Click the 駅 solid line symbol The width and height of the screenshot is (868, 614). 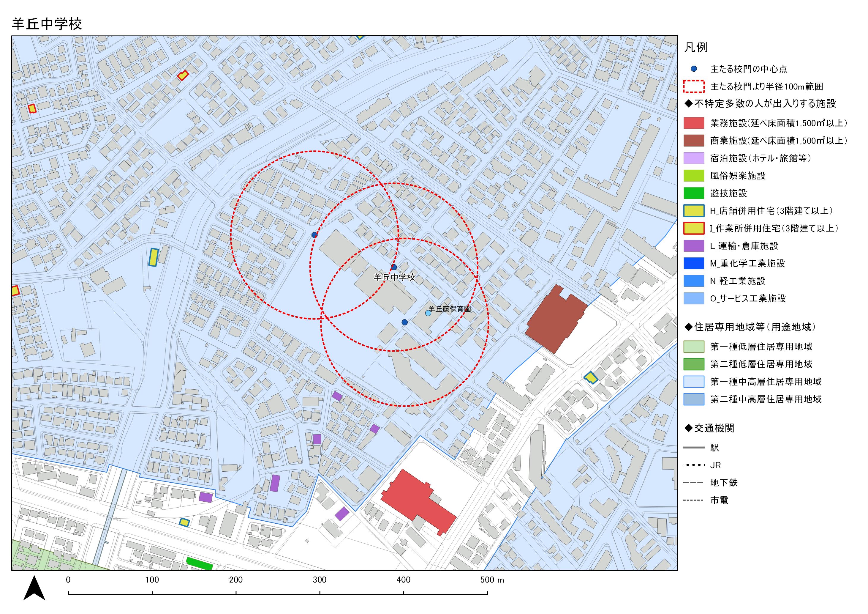click(x=694, y=448)
